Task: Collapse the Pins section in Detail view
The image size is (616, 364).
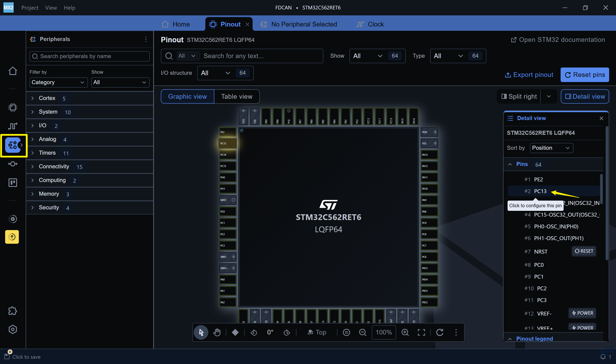Action: point(510,164)
